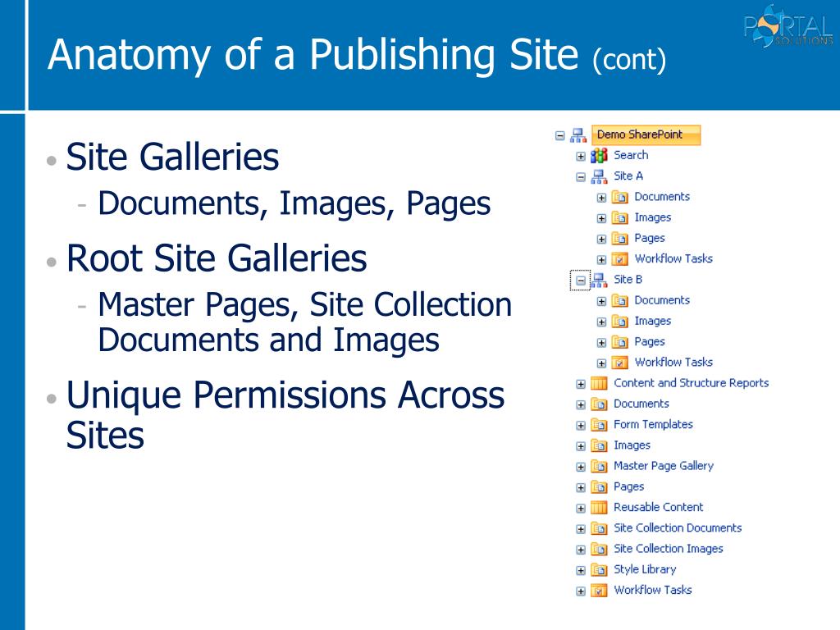Image resolution: width=840 pixels, height=630 pixels.
Task: Click the Demo SharePoint root site icon
Action: tap(578, 135)
